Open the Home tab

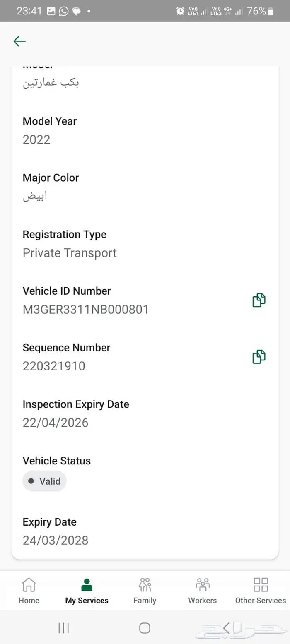pos(29,591)
